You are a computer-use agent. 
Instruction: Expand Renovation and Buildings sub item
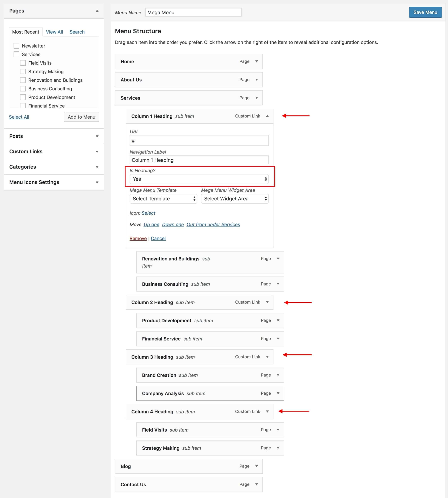pyautogui.click(x=278, y=259)
